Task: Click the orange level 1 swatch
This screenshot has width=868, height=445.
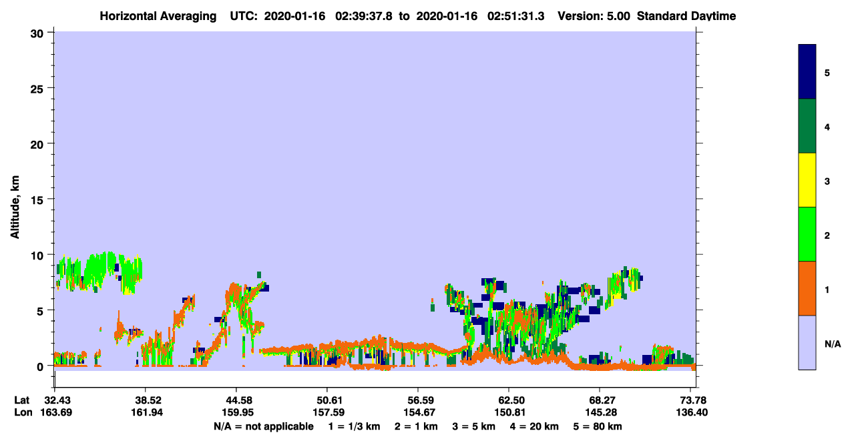Action: point(807,288)
